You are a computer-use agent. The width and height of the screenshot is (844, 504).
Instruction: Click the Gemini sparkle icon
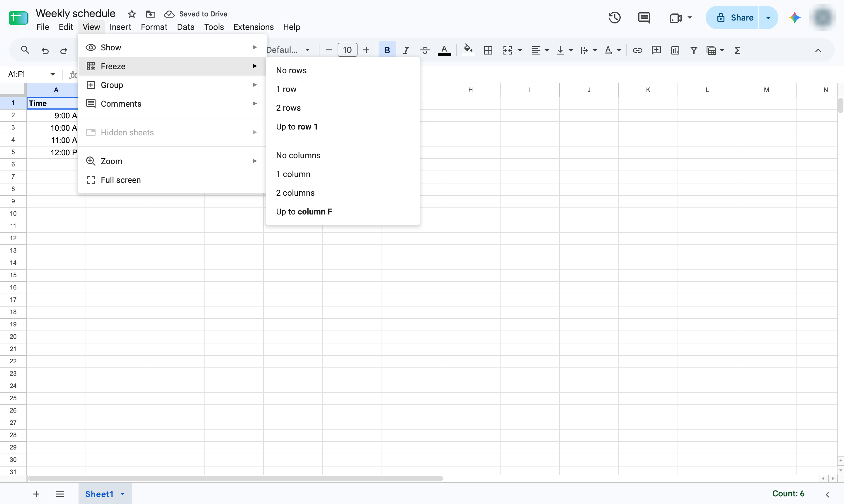[x=794, y=18]
